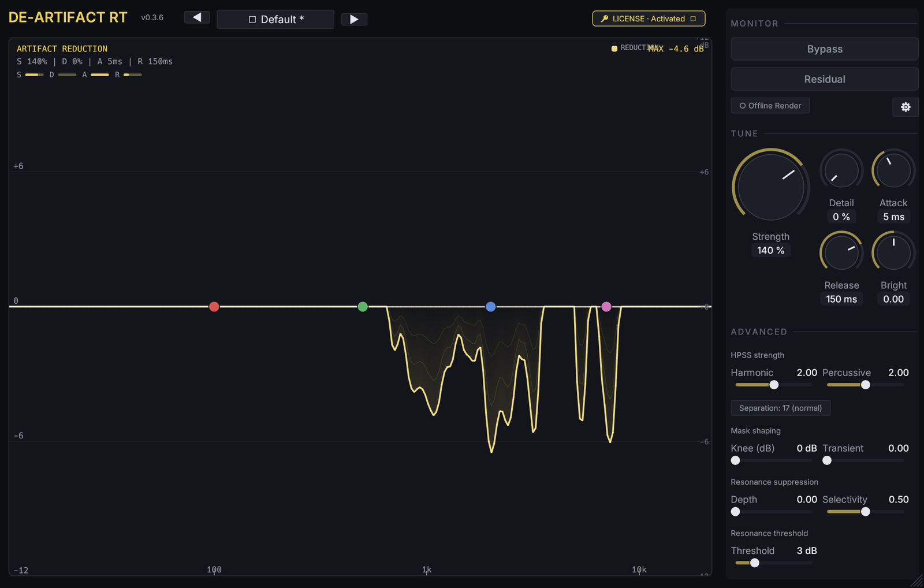Click the DE-ARTIFACT RT plugin title
The height and width of the screenshot is (588, 924).
[x=68, y=17]
